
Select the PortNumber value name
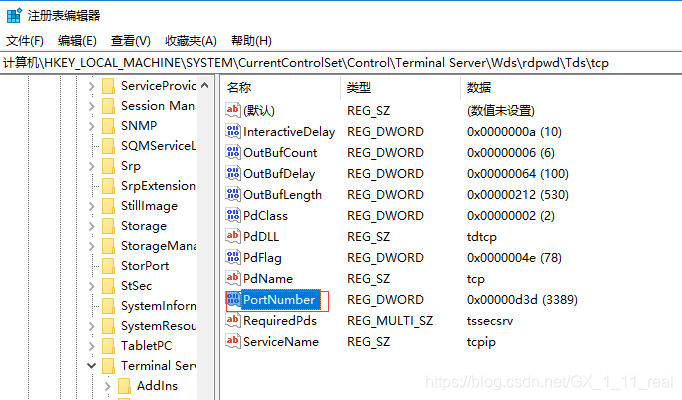279,300
